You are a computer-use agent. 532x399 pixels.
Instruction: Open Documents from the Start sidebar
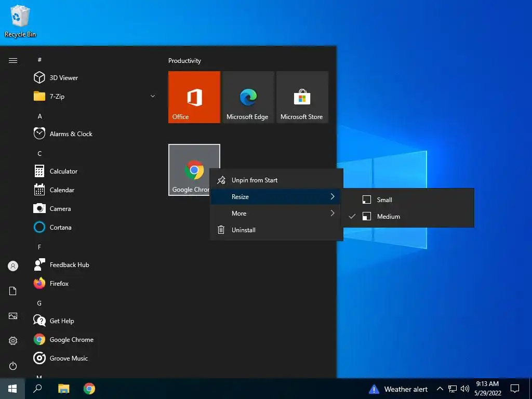(13, 291)
